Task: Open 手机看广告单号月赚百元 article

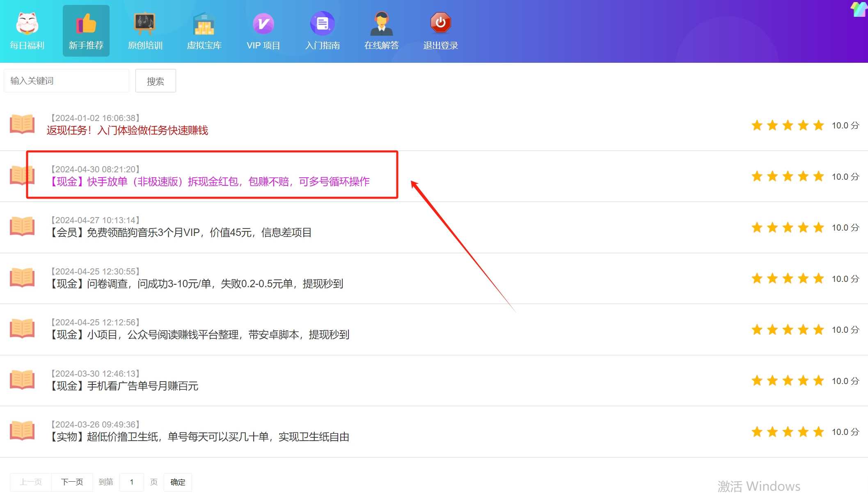Action: tap(124, 386)
